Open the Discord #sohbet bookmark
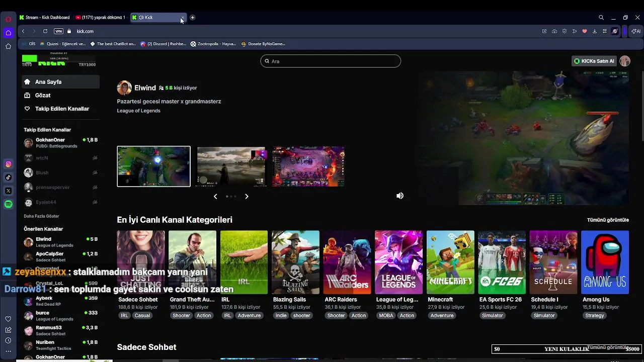Viewport: 644px width, 362px height. (164, 44)
